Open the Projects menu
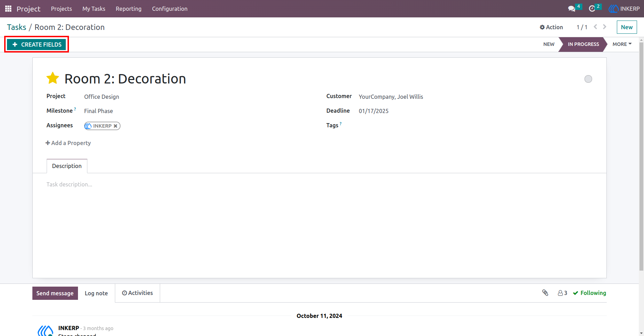644x336 pixels. [x=61, y=9]
